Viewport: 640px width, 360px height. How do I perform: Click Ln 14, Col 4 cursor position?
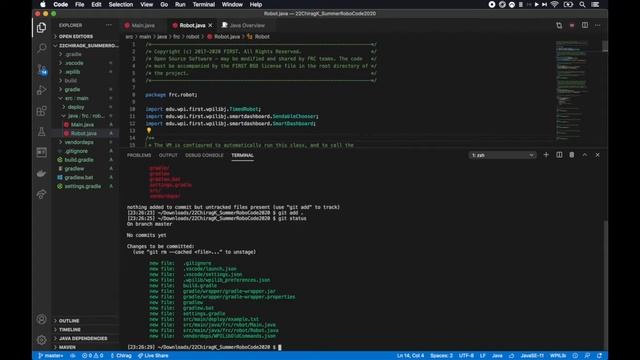click(410, 356)
